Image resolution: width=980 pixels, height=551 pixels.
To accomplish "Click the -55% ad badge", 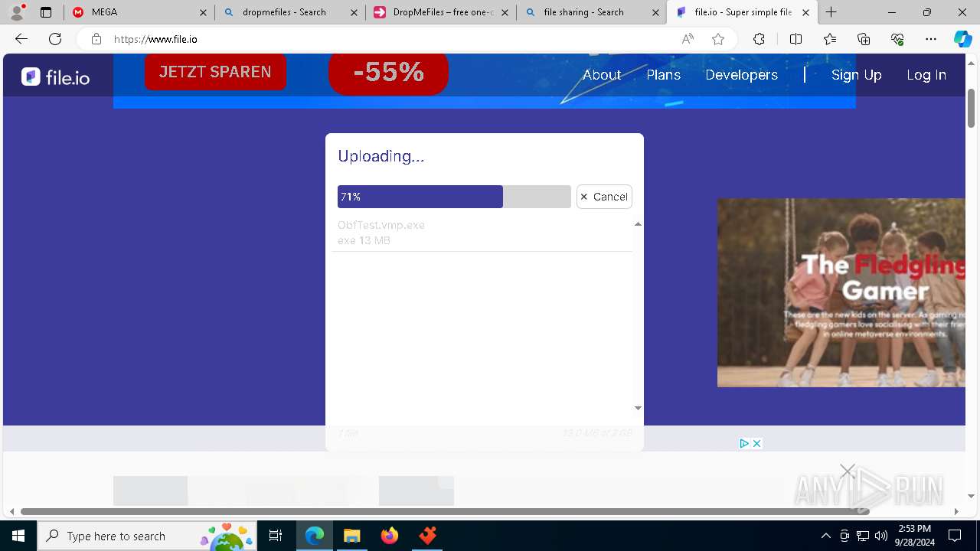I will 388,73.
